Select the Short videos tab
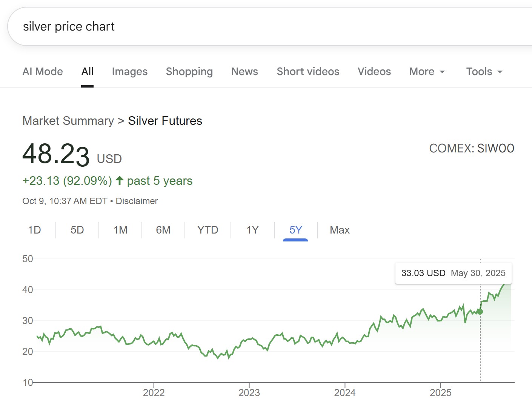 click(x=308, y=72)
